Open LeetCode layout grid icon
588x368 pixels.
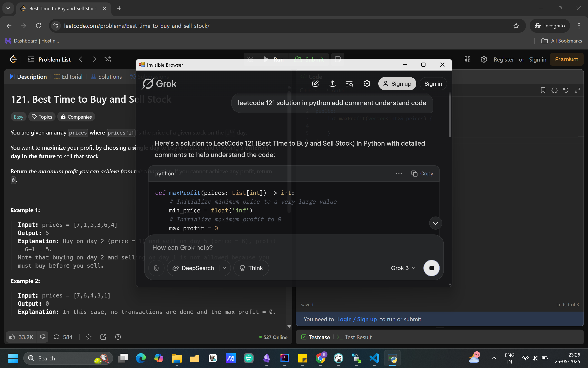pos(468,59)
